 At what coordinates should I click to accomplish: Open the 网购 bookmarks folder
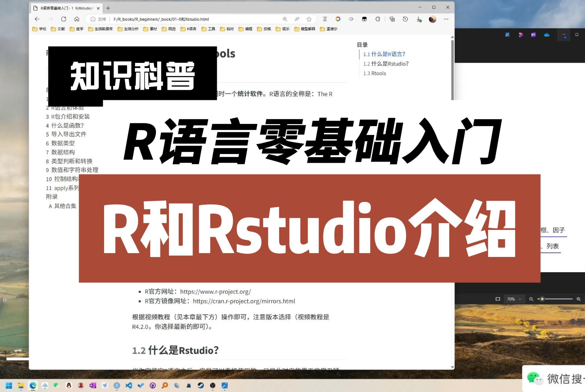169,29
